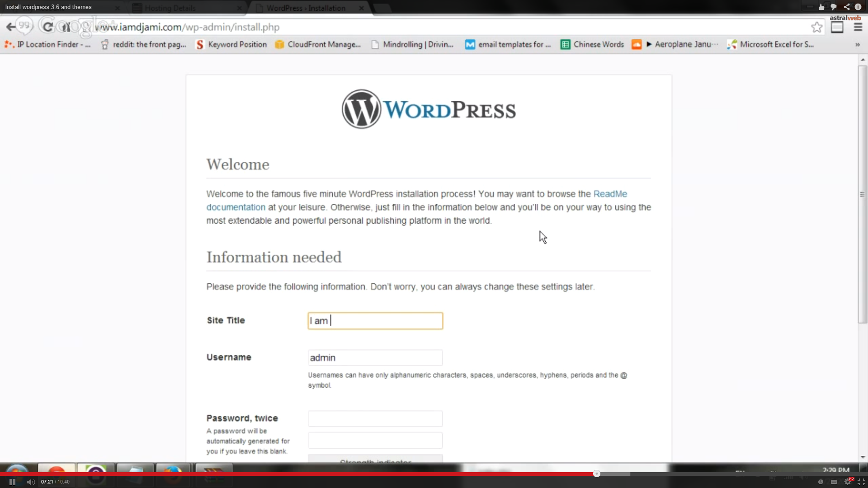Enter fullscreen video mode
This screenshot has height=488, width=868.
[861, 482]
